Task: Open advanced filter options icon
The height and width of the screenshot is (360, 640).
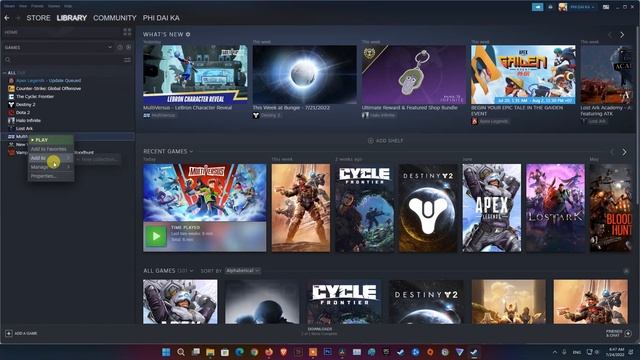Action: click(x=127, y=60)
